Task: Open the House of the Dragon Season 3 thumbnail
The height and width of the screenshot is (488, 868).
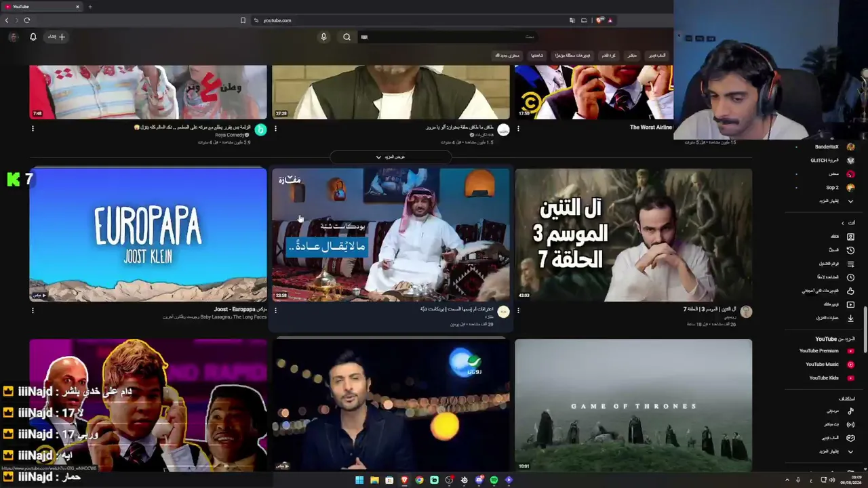Action: pos(633,235)
